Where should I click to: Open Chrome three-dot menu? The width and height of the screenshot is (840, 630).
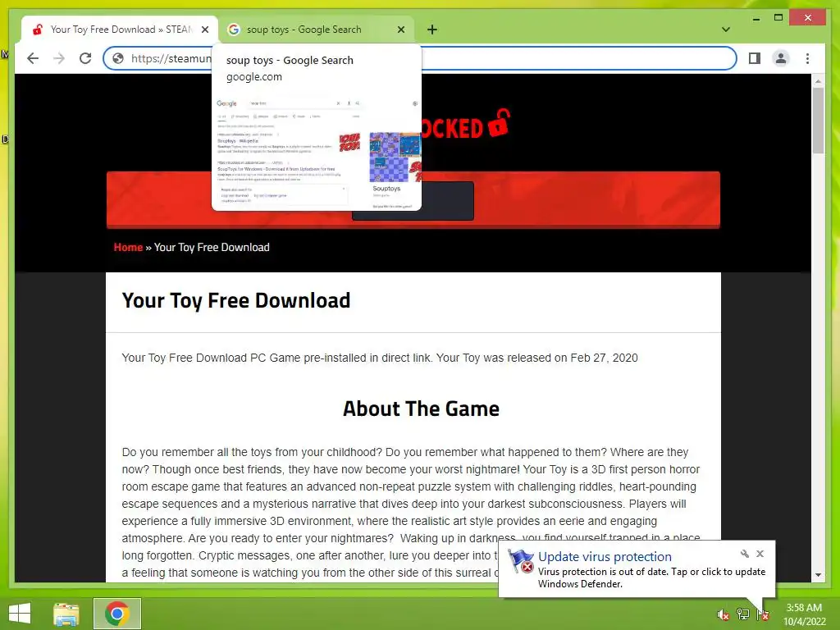pyautogui.click(x=808, y=58)
